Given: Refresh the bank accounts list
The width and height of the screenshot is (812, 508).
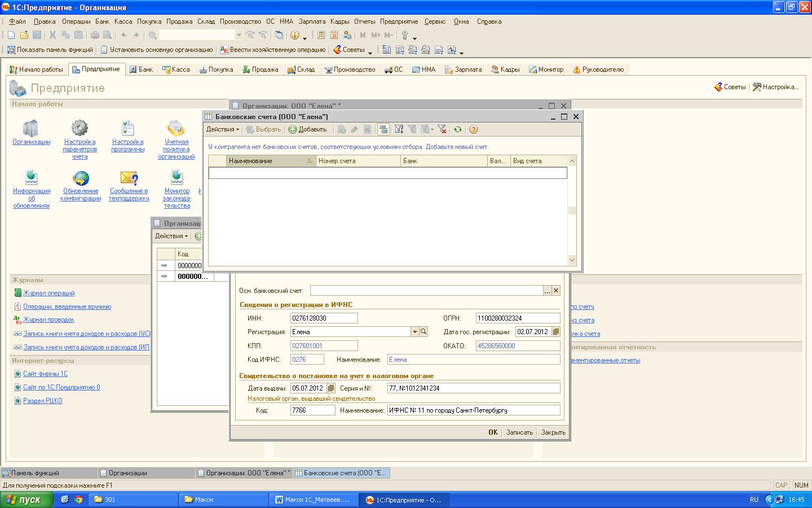Looking at the screenshot, I should pos(458,129).
